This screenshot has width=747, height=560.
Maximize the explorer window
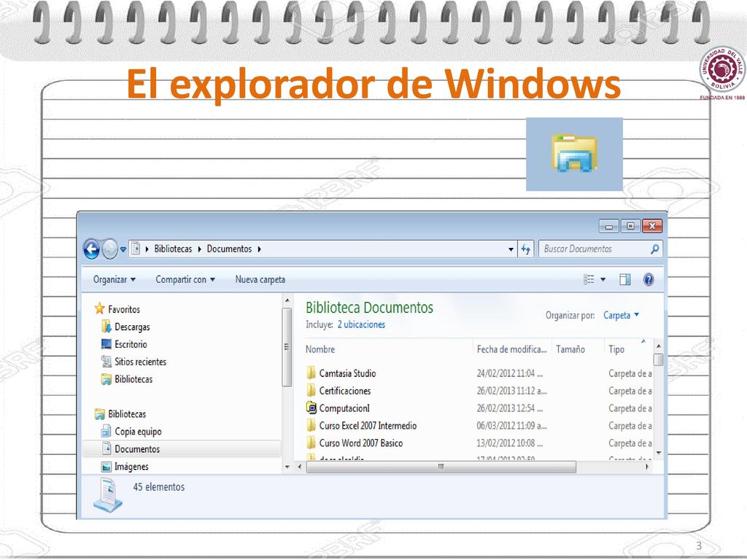point(630,226)
